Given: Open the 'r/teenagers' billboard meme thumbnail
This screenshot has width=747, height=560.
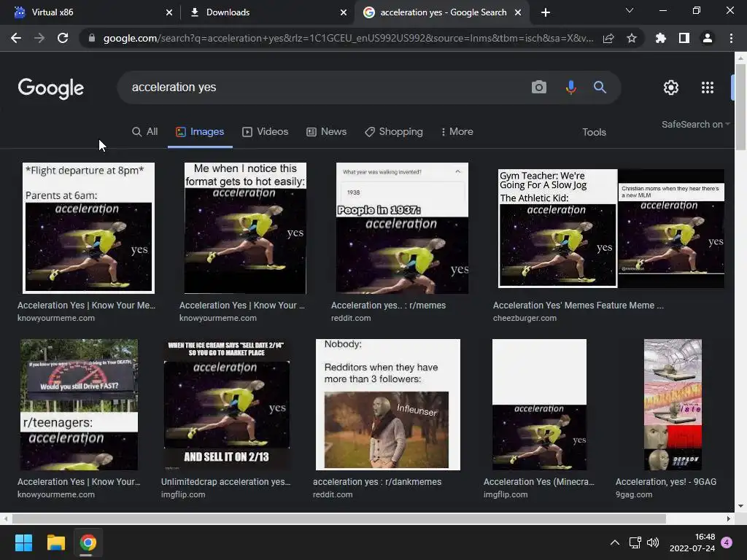Looking at the screenshot, I should 79,404.
